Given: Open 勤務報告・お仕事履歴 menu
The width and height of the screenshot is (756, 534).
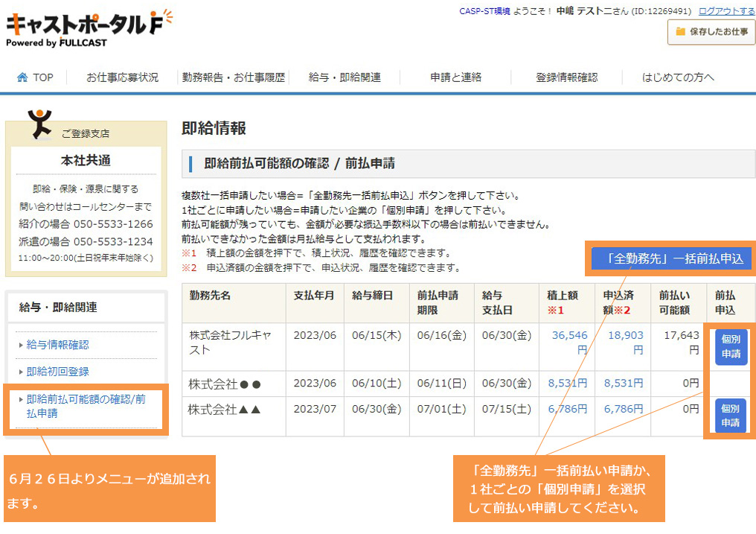Looking at the screenshot, I should tap(234, 77).
